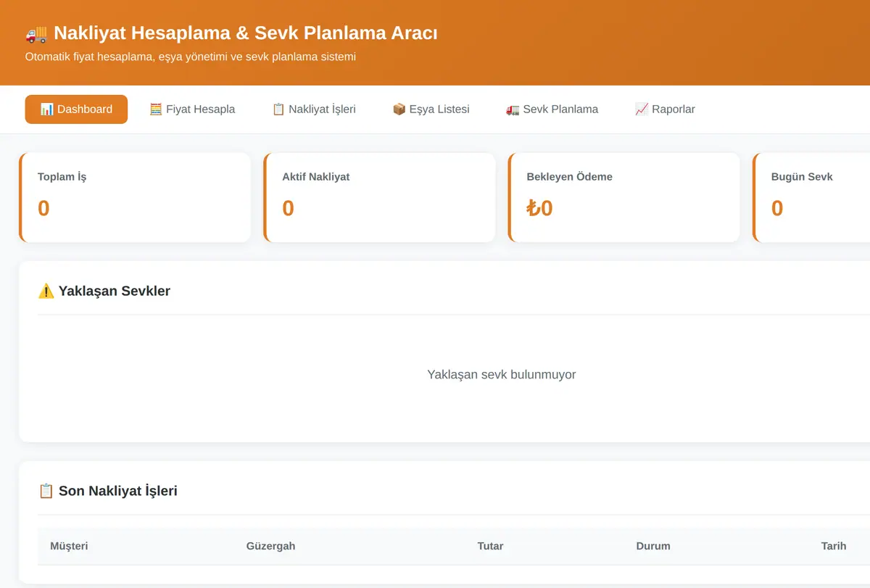
Task: Click the Tutar column header
Action: (x=490, y=546)
